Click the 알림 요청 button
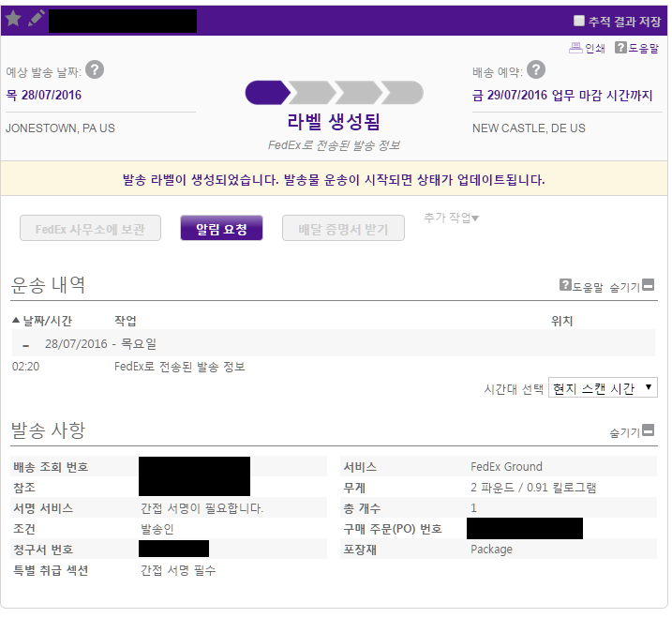The height and width of the screenshot is (618, 672). 221,228
